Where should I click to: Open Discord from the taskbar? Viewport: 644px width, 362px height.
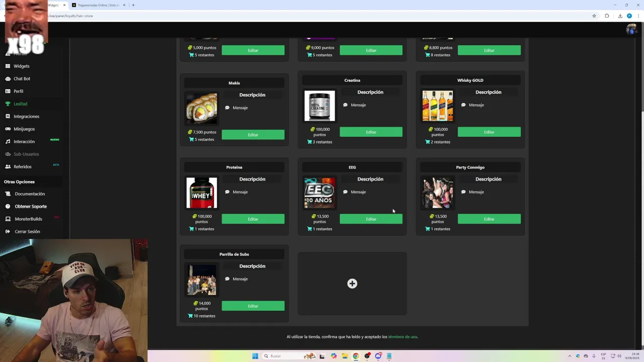coord(378,356)
